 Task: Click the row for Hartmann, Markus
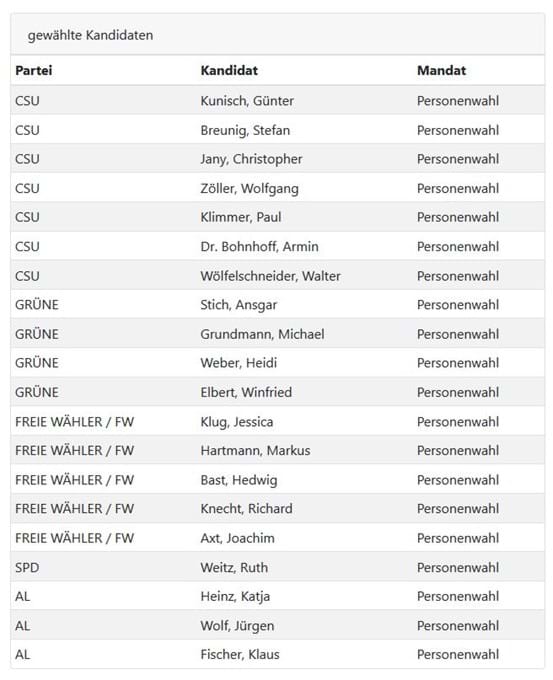[x=278, y=450]
